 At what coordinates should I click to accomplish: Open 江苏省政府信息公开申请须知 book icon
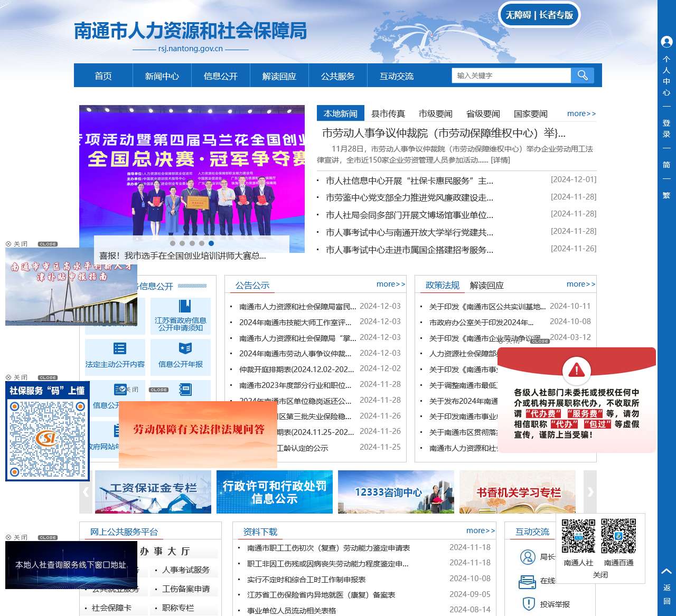[185, 307]
